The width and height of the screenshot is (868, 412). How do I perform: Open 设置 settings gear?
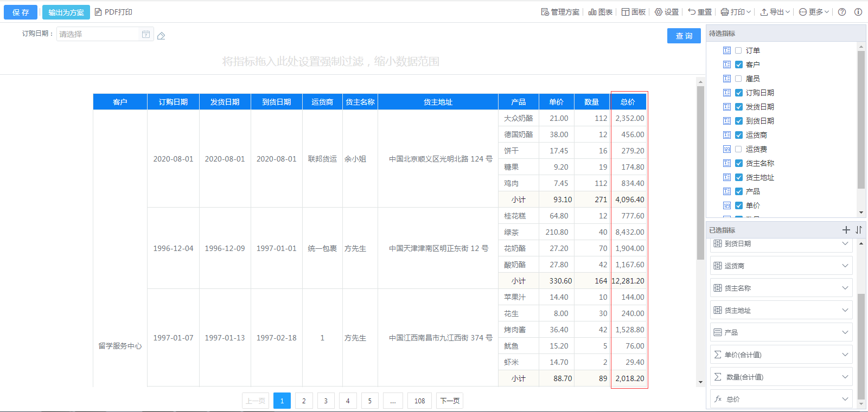pyautogui.click(x=666, y=12)
